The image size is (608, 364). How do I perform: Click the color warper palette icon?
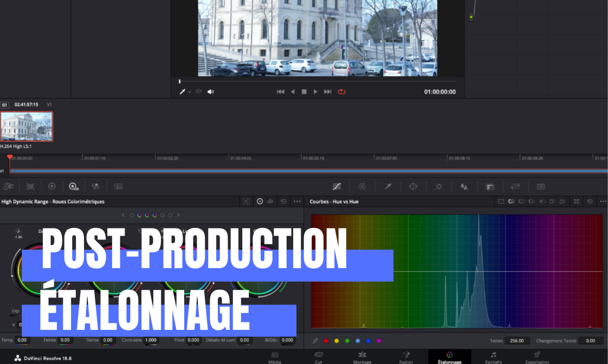click(363, 186)
